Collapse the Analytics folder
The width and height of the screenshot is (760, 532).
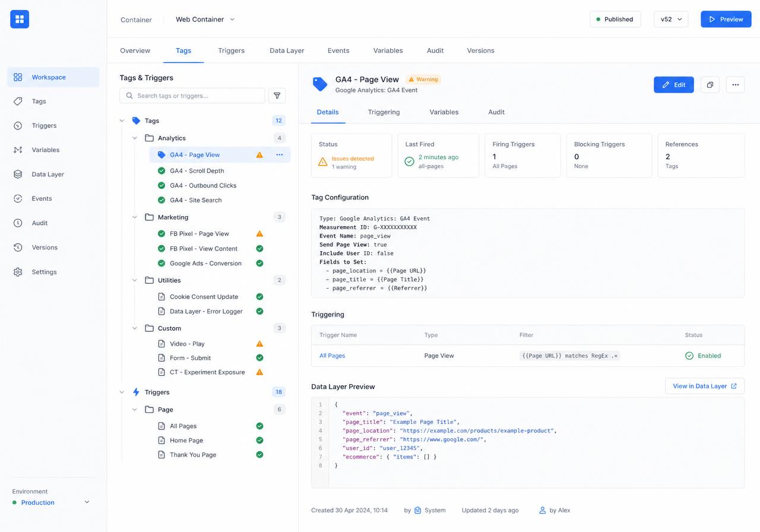click(x=135, y=138)
